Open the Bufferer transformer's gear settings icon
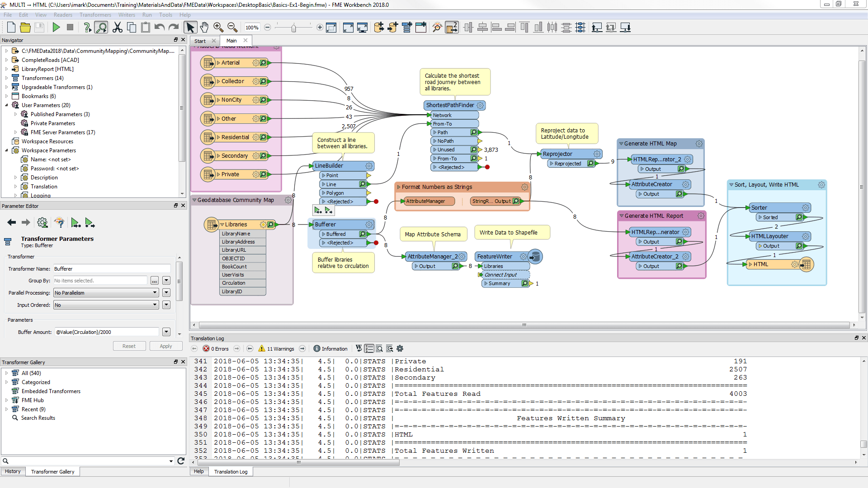Screen dimensions: 868x488 369,224
